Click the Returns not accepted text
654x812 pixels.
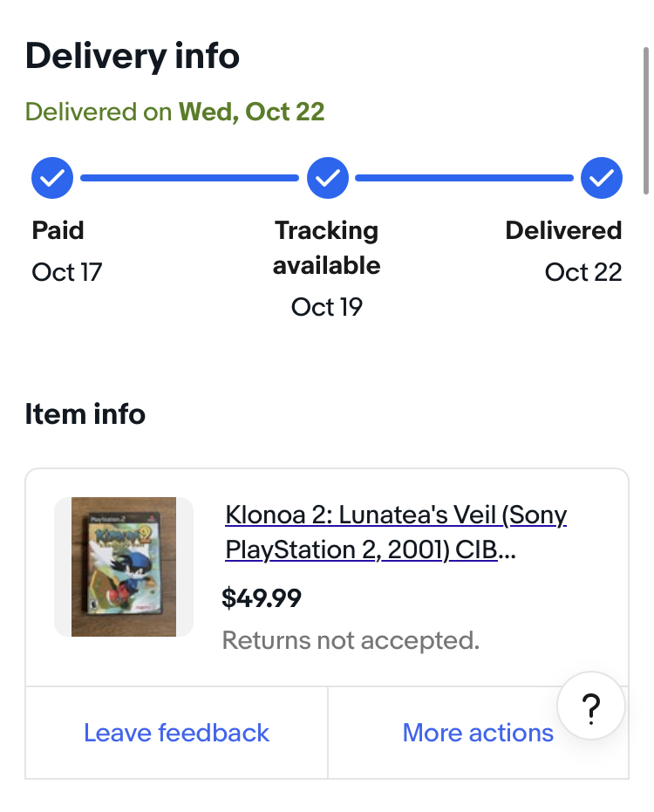pyautogui.click(x=351, y=640)
